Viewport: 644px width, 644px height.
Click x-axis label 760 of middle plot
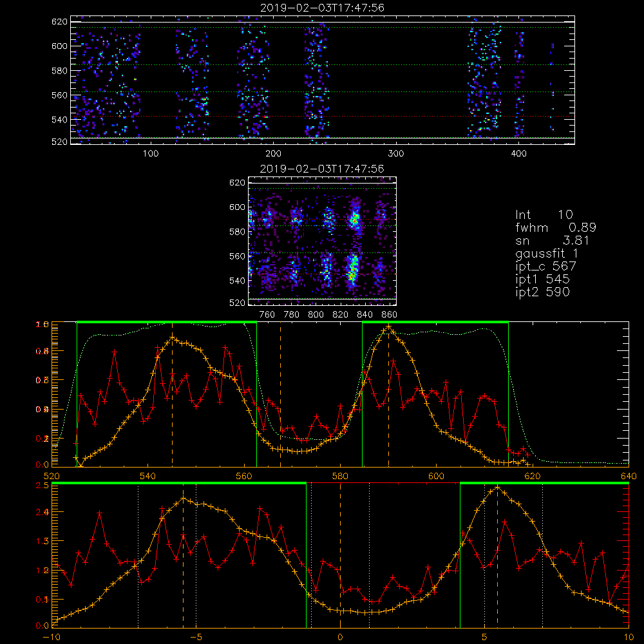click(267, 315)
